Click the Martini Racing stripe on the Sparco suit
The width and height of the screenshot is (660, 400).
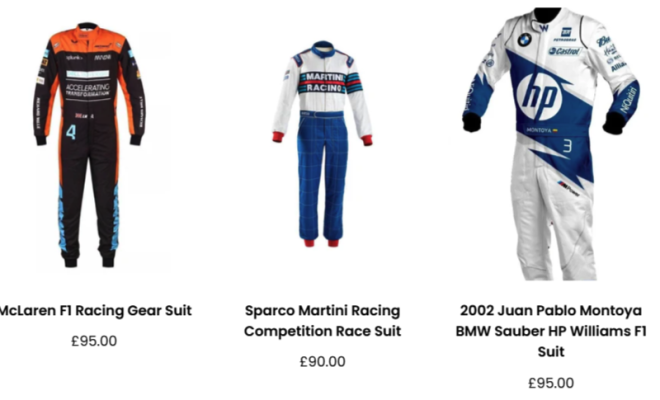tap(323, 83)
